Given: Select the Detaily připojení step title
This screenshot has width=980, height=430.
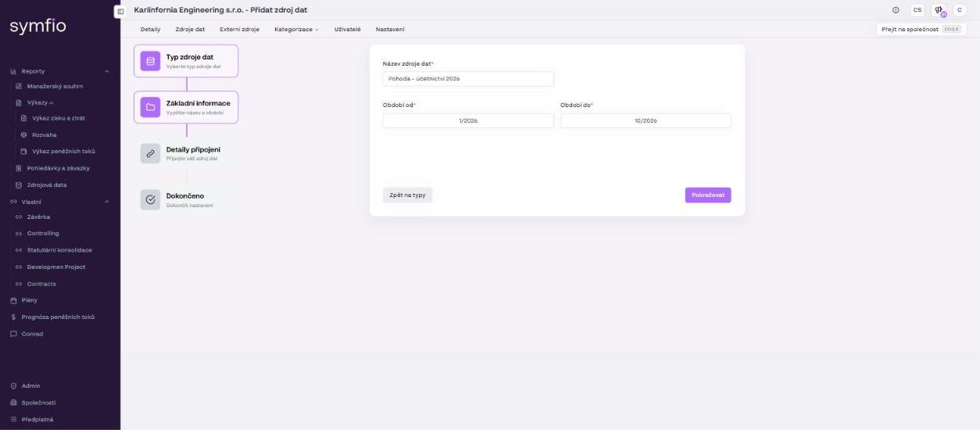Looking at the screenshot, I should point(193,149).
